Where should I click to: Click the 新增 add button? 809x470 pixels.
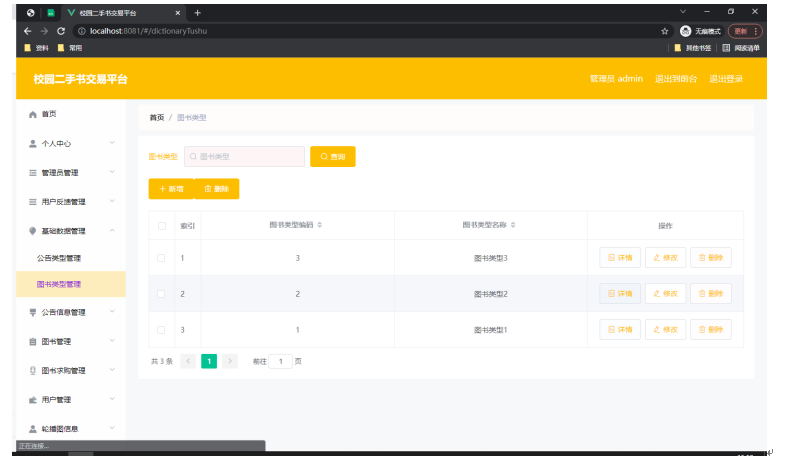click(171, 189)
